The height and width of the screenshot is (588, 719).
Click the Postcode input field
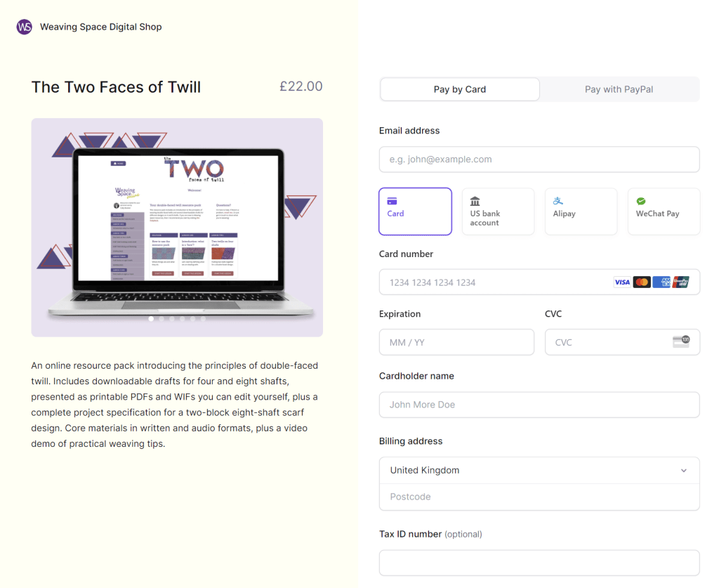(x=539, y=497)
